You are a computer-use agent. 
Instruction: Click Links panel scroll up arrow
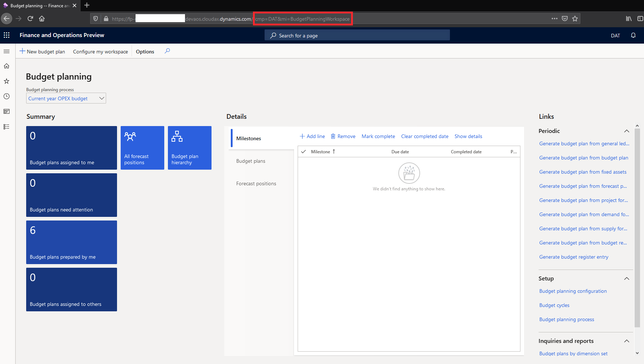(637, 126)
